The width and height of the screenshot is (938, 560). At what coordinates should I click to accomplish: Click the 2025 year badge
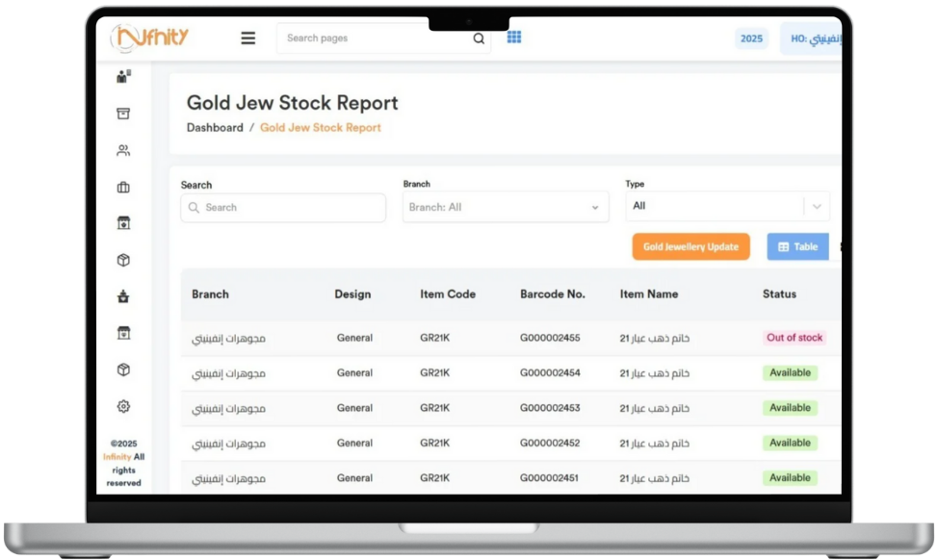pos(751,38)
